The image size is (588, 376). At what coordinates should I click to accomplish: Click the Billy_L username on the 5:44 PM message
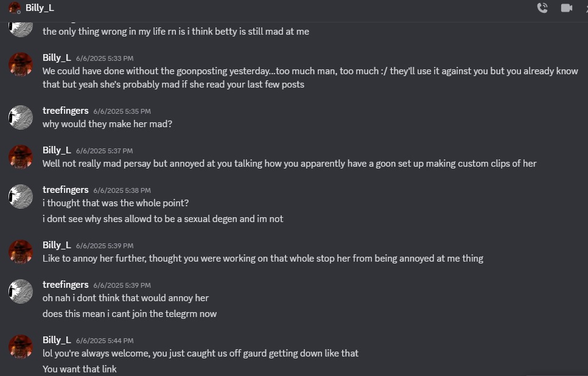click(x=57, y=340)
